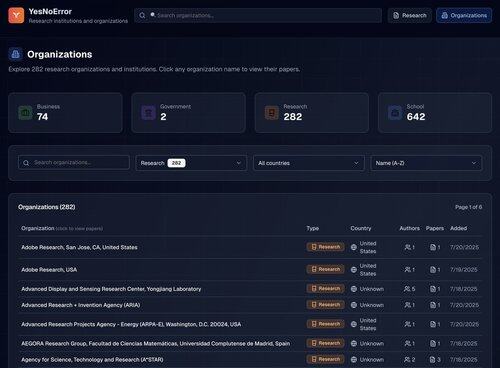500x368 pixels.
Task: Click the Authors column header
Action: pyautogui.click(x=409, y=228)
